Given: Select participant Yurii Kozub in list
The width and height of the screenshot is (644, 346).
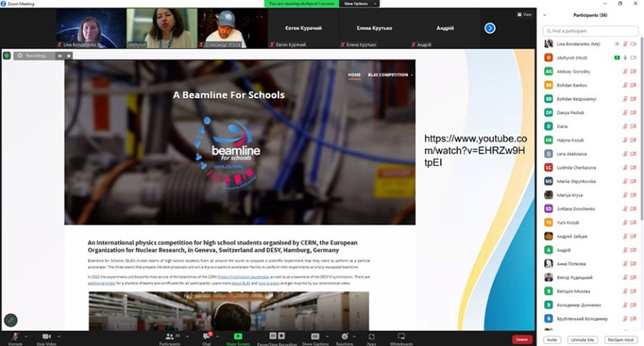Looking at the screenshot, I should (x=590, y=222).
